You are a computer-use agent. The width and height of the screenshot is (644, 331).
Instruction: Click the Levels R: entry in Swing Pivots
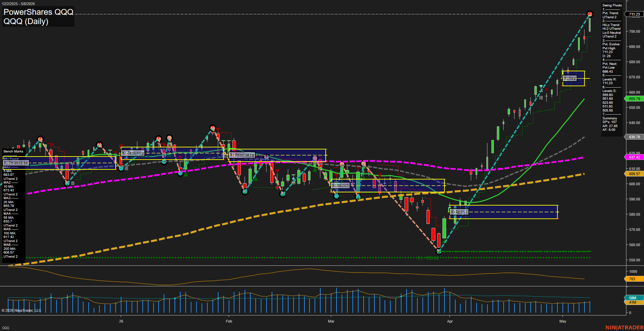pyautogui.click(x=609, y=79)
